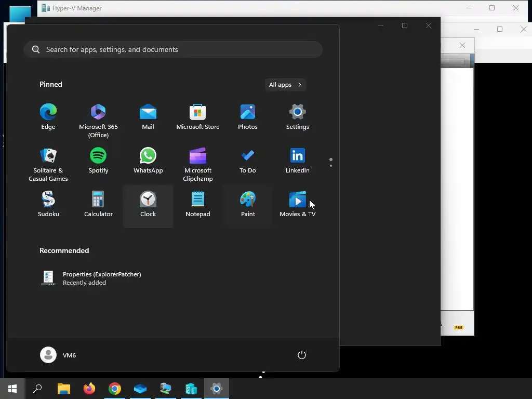Click the Windows Start button on taskbar

click(x=12, y=389)
